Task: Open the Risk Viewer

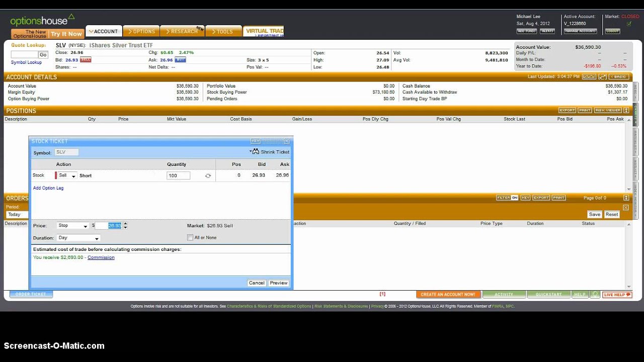Action: (608, 110)
